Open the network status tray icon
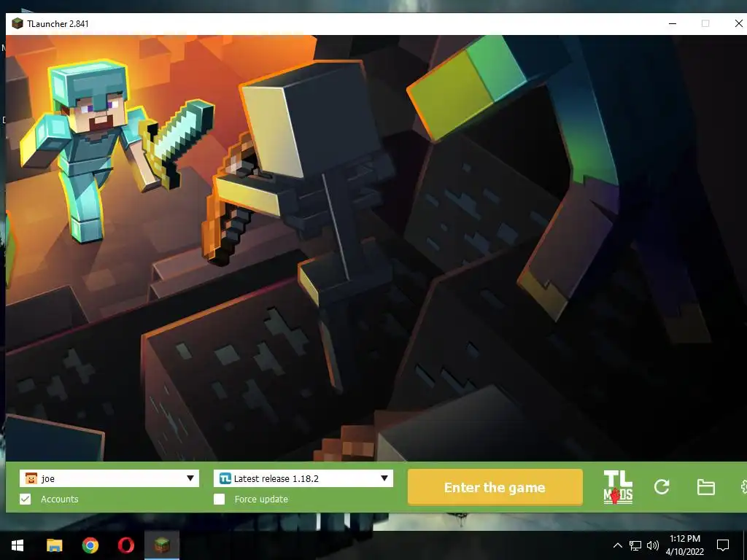The height and width of the screenshot is (560, 747). click(x=635, y=545)
